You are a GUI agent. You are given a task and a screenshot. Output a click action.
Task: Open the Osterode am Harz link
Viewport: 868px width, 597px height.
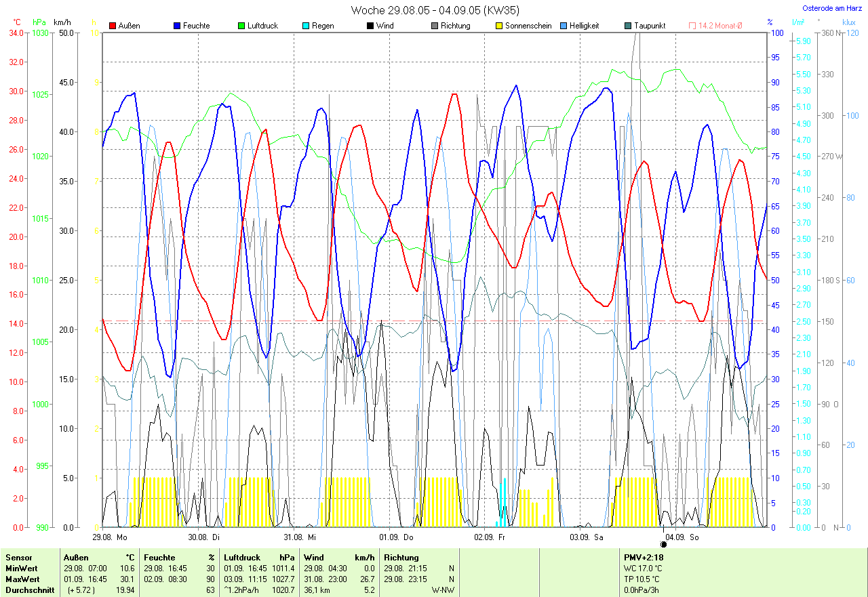833,8
